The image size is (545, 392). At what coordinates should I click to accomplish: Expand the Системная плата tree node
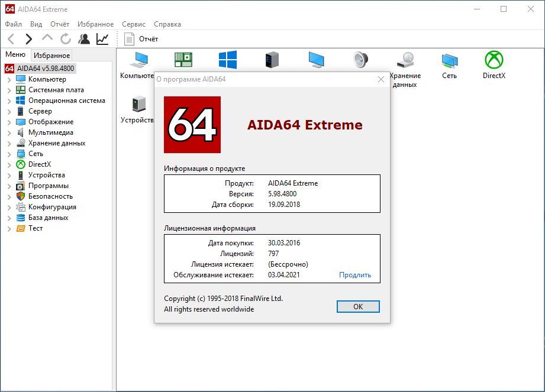tap(9, 90)
